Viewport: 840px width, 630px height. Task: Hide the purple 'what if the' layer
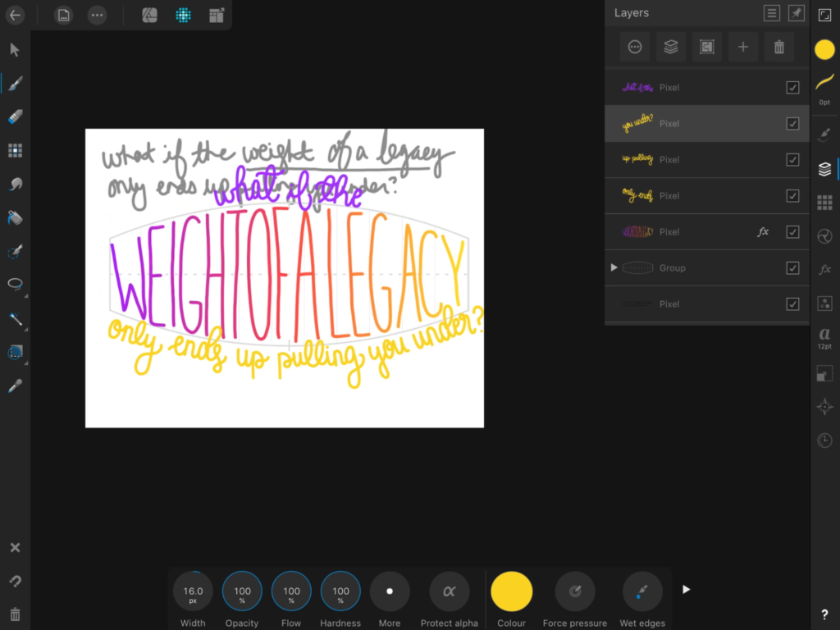pos(792,88)
